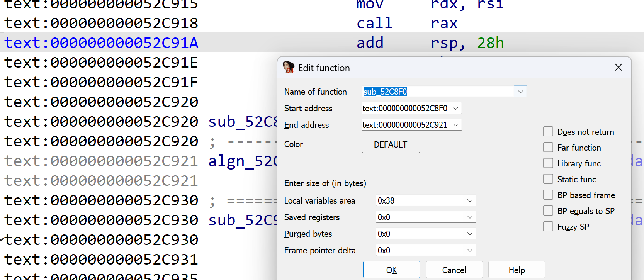Check the Library func option

[x=548, y=163]
